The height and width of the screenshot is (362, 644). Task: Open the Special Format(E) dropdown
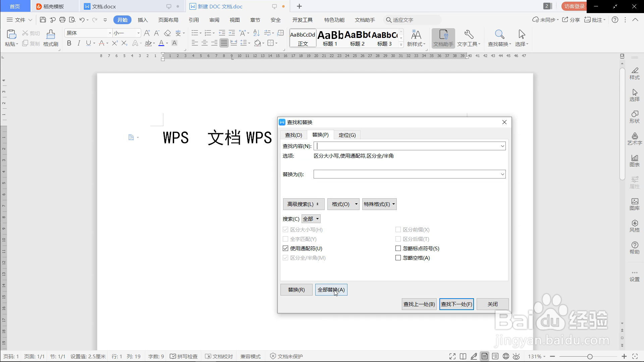pos(379,204)
